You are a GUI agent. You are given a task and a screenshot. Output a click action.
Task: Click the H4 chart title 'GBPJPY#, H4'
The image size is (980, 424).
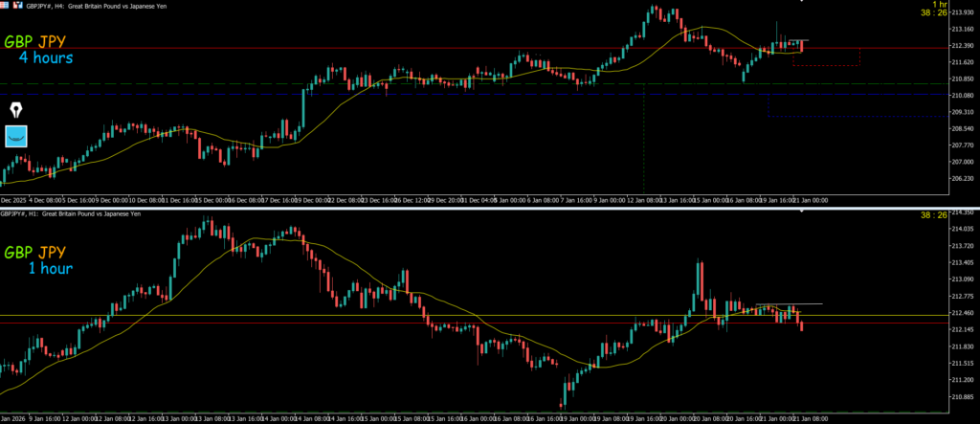point(46,5)
